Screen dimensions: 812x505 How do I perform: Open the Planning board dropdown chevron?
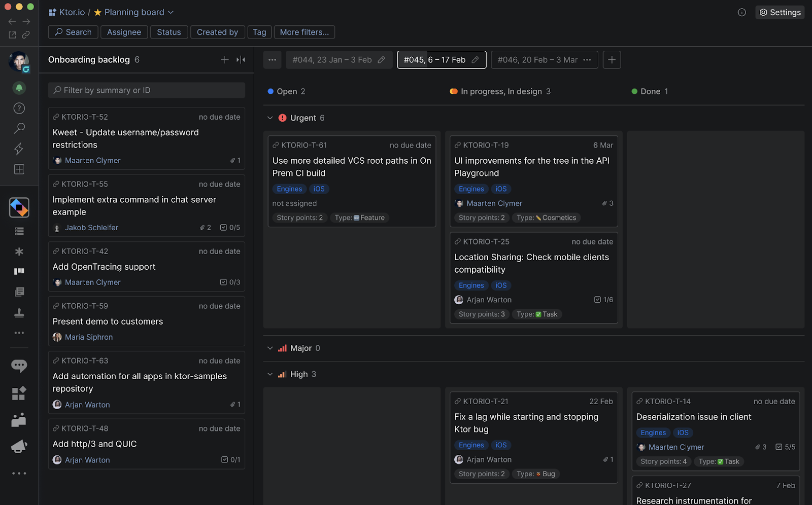point(171,12)
